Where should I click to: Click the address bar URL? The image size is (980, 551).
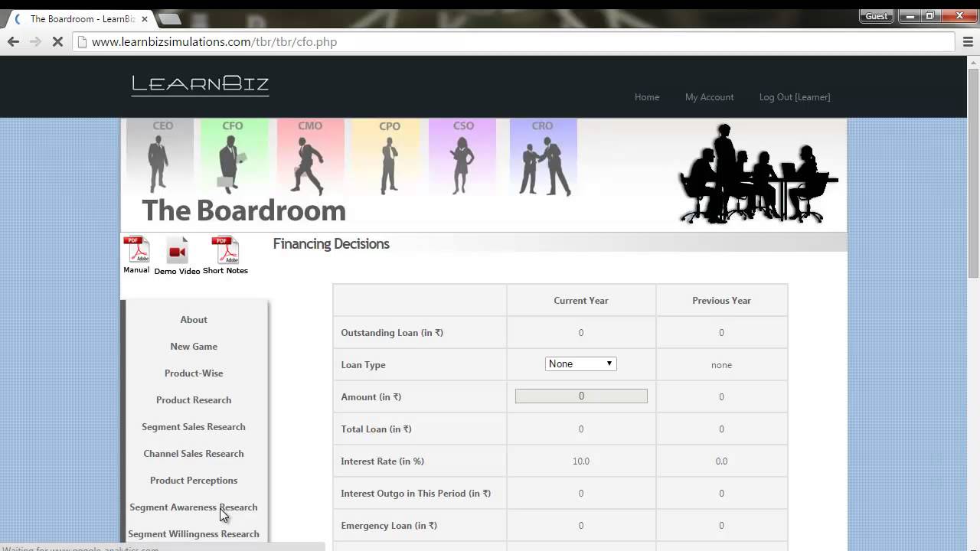pyautogui.click(x=214, y=42)
